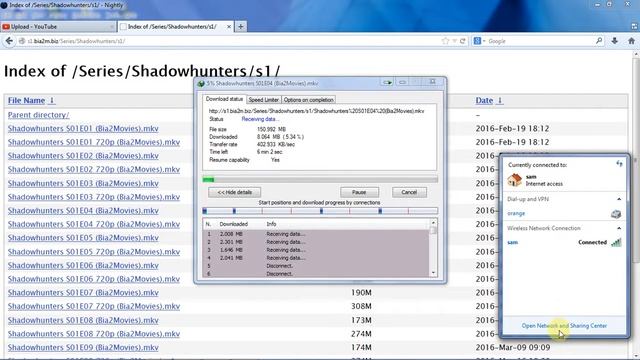Select the Index of /Series/Shadowhunters/s1/ tab

(176, 27)
